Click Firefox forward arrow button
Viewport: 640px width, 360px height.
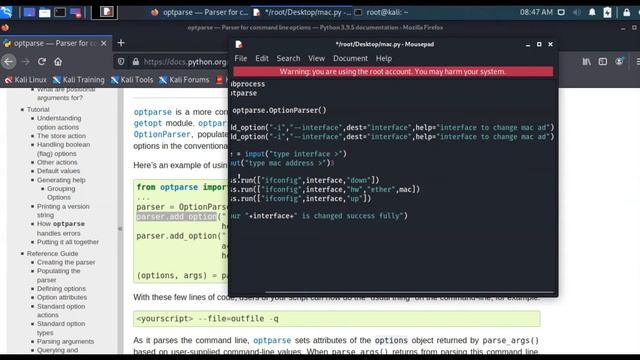pos(25,62)
